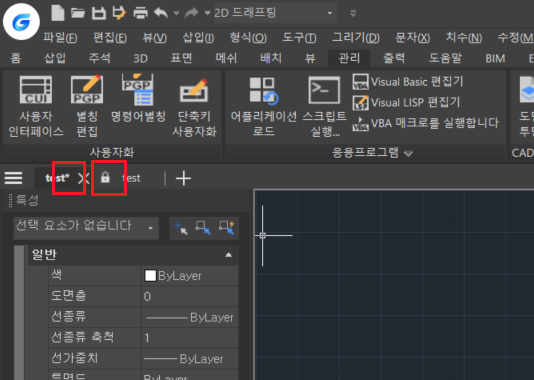This screenshot has width=534, height=380.
Task: Add a new drawing tab with plus
Action: (x=183, y=178)
